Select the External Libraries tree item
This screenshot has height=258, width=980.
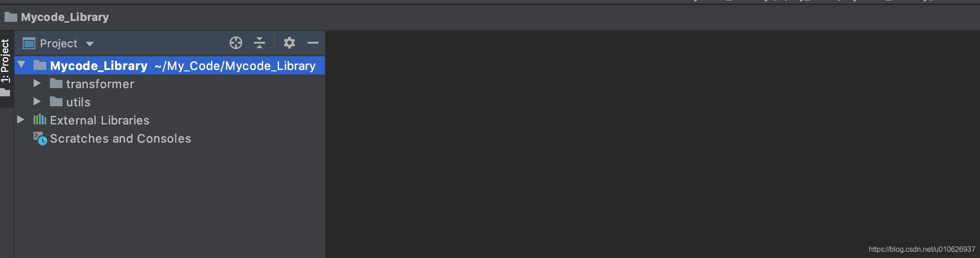pyautogui.click(x=99, y=120)
